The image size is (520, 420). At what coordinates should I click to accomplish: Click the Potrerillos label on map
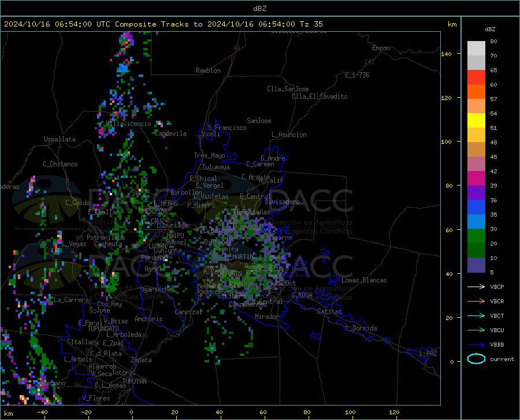tap(106, 237)
